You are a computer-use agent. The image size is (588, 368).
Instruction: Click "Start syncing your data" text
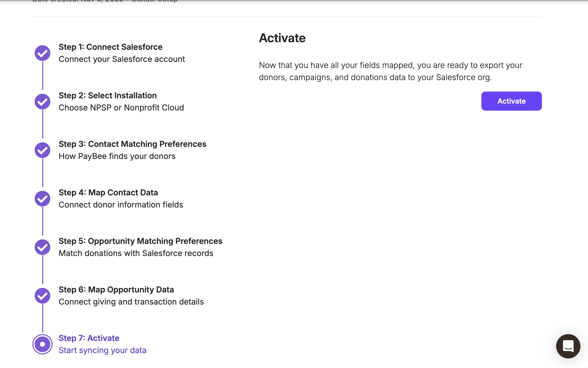tap(102, 350)
